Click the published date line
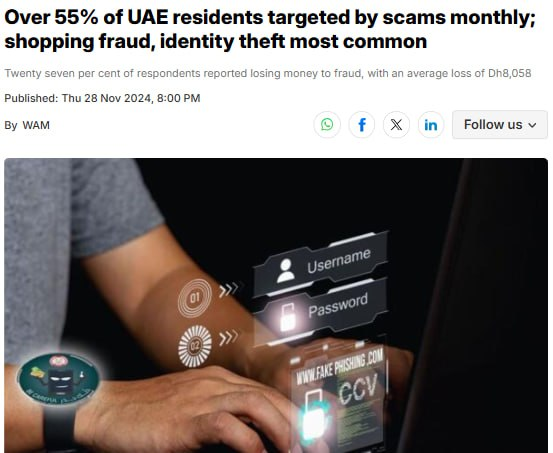This screenshot has width=553, height=453. click(102, 98)
